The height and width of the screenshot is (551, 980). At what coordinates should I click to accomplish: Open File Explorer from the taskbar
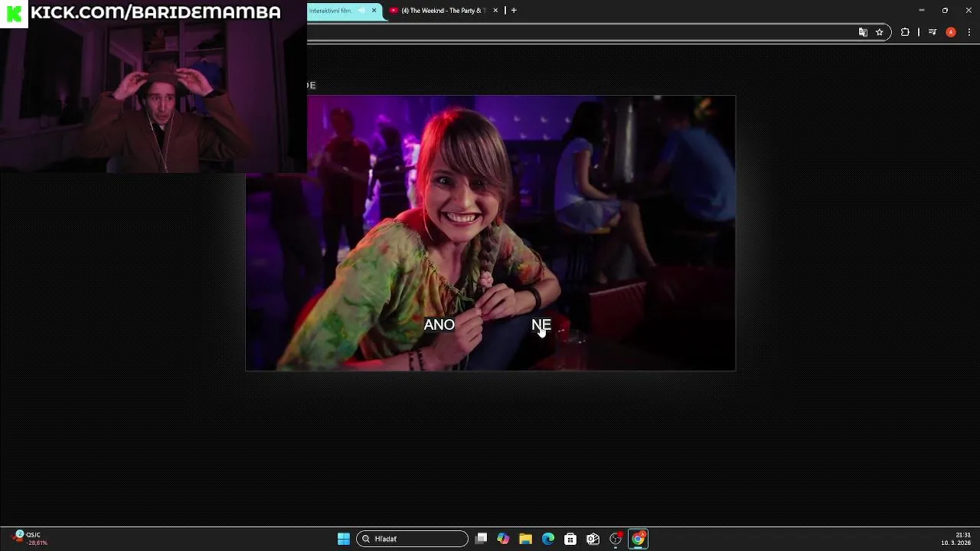click(525, 539)
